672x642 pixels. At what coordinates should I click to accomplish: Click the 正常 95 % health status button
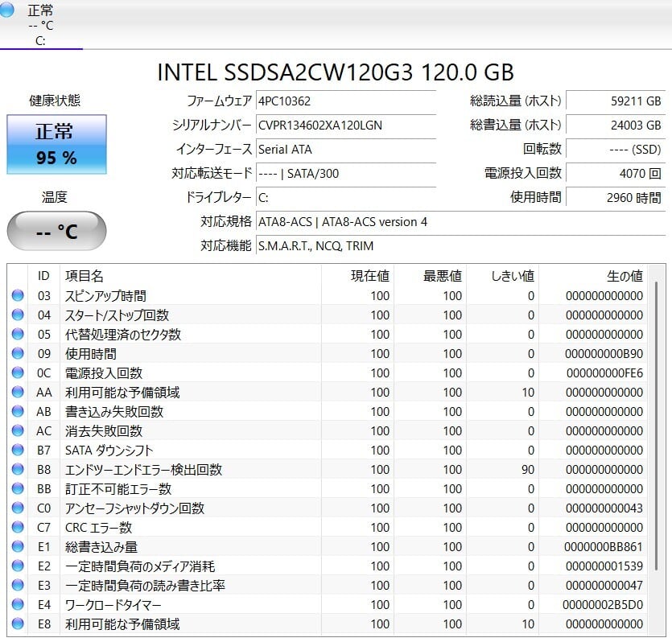[x=56, y=145]
